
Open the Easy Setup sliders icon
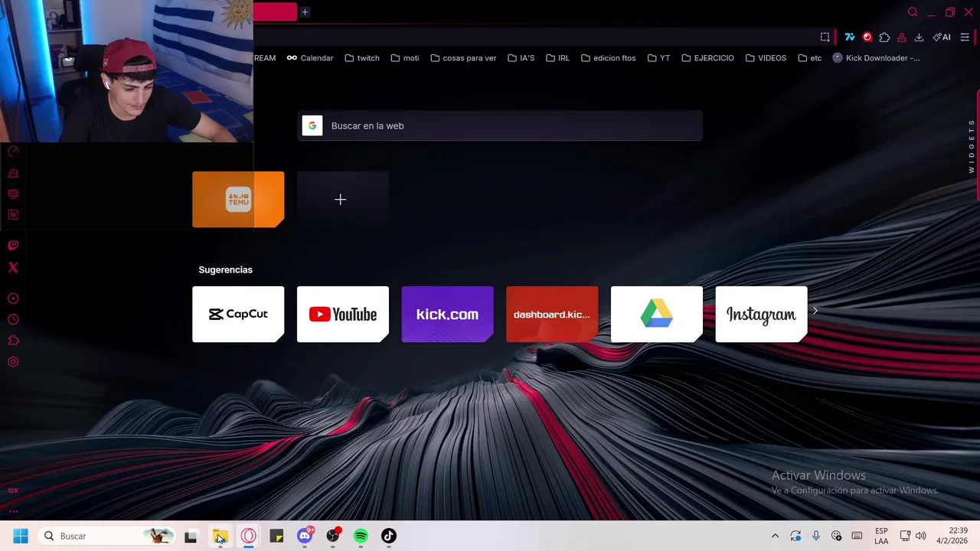[965, 37]
